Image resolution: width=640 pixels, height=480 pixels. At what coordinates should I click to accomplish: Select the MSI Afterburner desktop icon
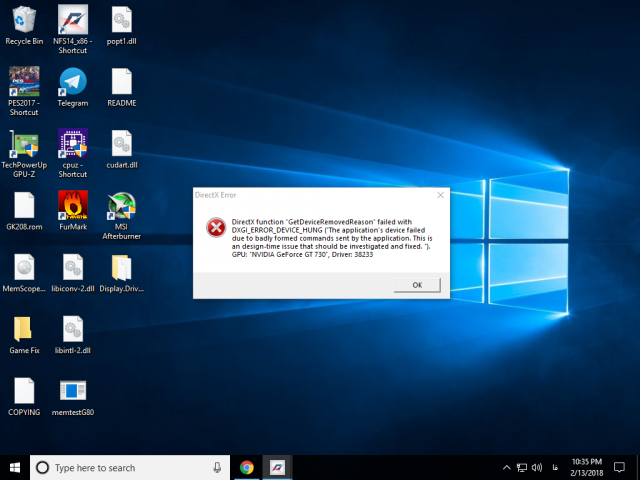pyautogui.click(x=122, y=216)
